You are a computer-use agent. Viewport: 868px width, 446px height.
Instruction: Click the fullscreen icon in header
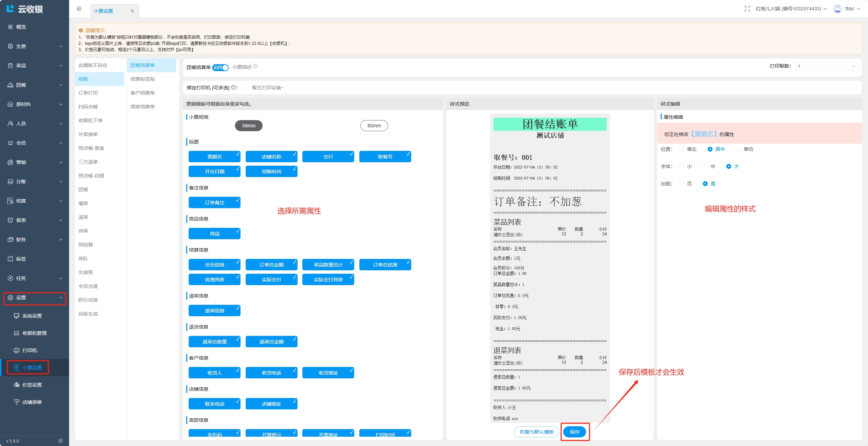tap(747, 9)
